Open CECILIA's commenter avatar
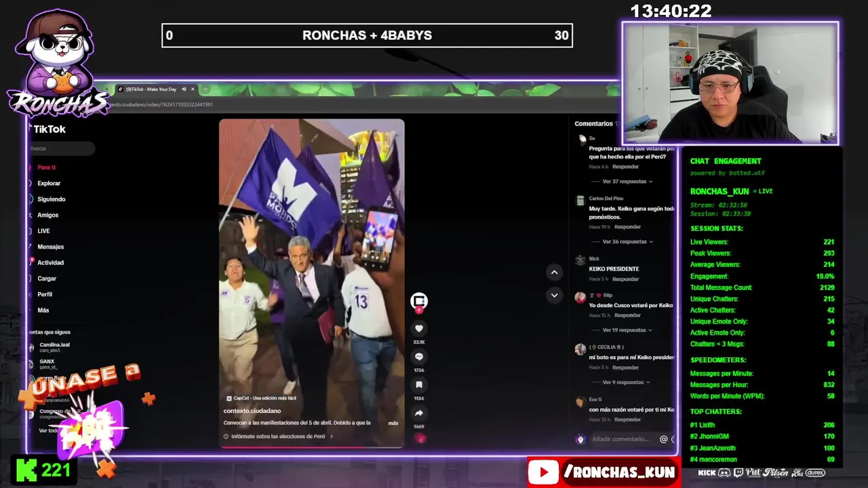The image size is (868, 488). tap(580, 349)
